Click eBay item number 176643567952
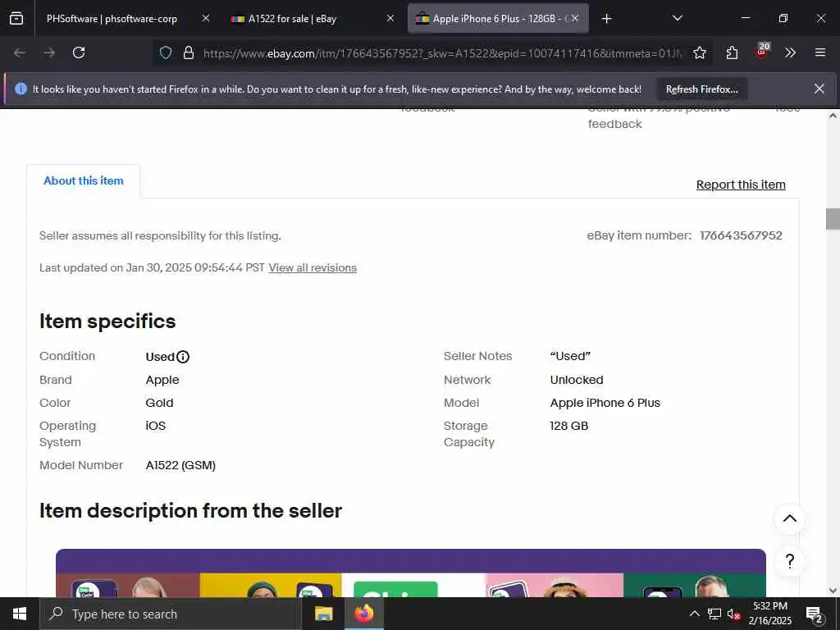Viewport: 840px width, 630px height. (741, 235)
